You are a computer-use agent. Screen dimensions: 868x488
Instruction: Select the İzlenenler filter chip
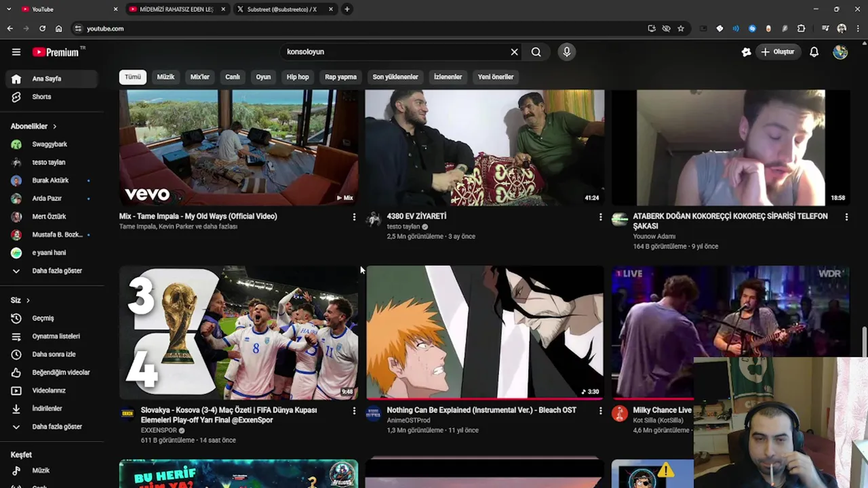pos(448,77)
